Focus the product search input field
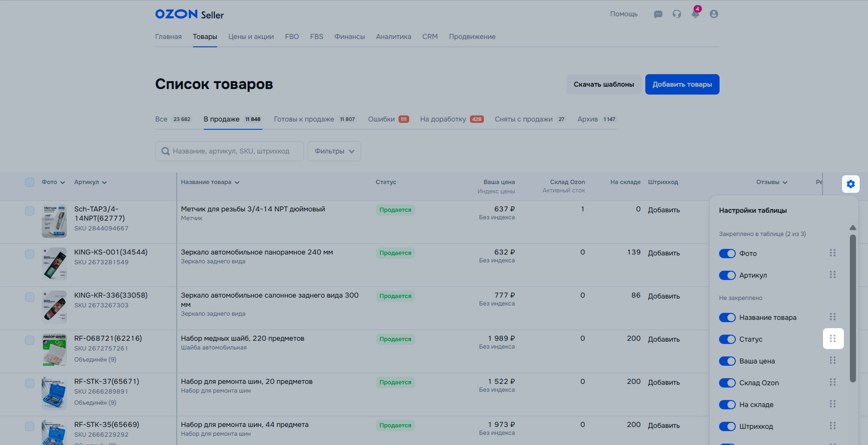The width and height of the screenshot is (868, 445). pyautogui.click(x=230, y=151)
